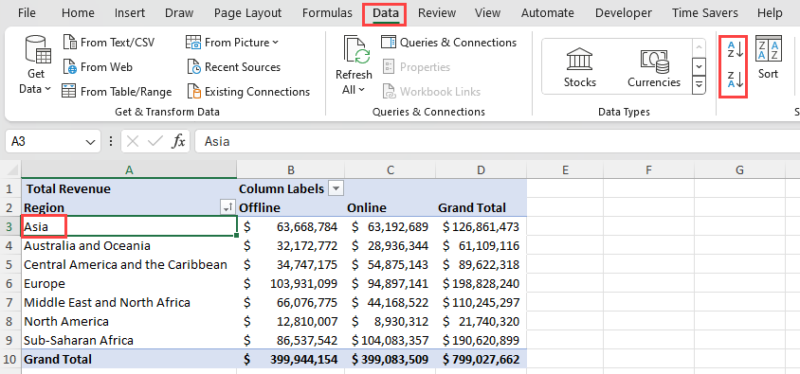Open the Automate tab
800x374 pixels.
tap(548, 13)
